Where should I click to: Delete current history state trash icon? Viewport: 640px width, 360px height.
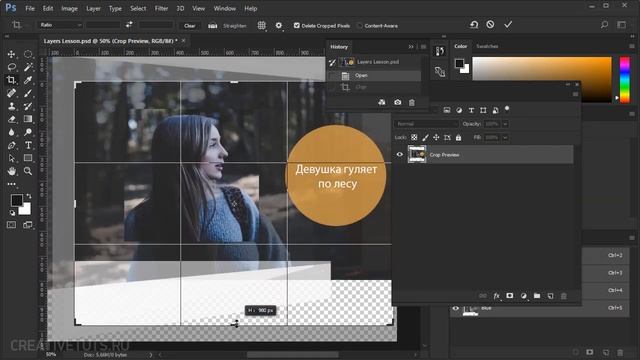point(412,102)
